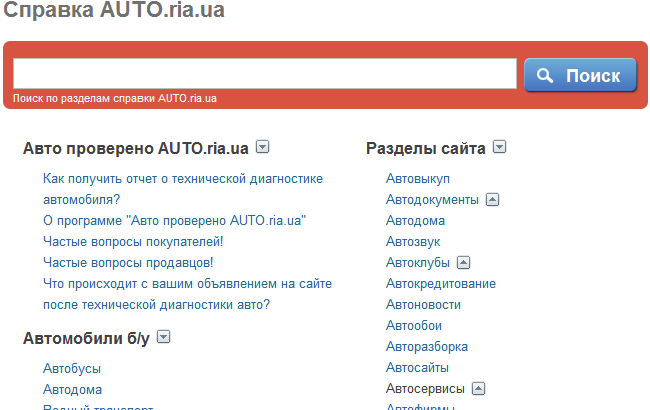Open the Автообои link
This screenshot has width=650, height=410.
pyautogui.click(x=414, y=326)
